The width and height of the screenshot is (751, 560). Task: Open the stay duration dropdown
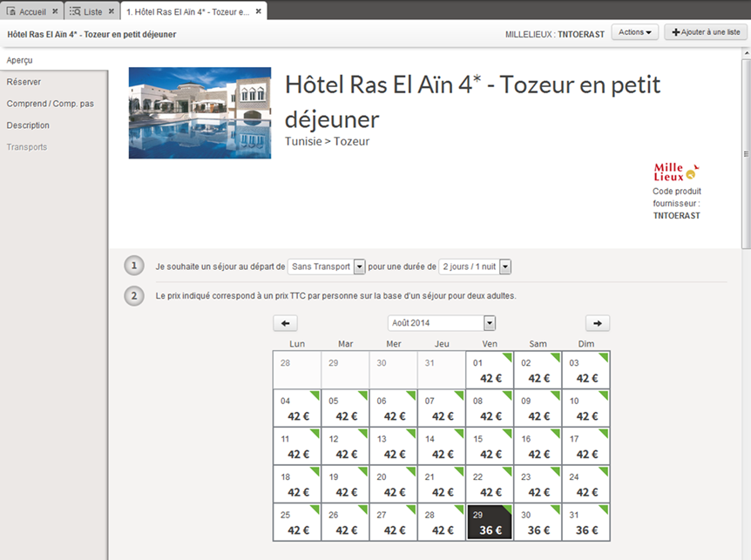[x=504, y=267]
